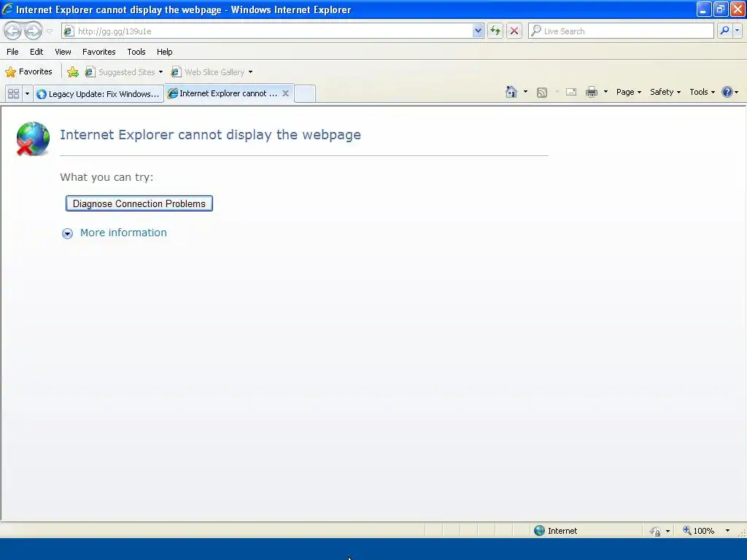Viewport: 747px width, 560px height.
Task: Expand the Home button dropdown arrow
Action: point(525,92)
